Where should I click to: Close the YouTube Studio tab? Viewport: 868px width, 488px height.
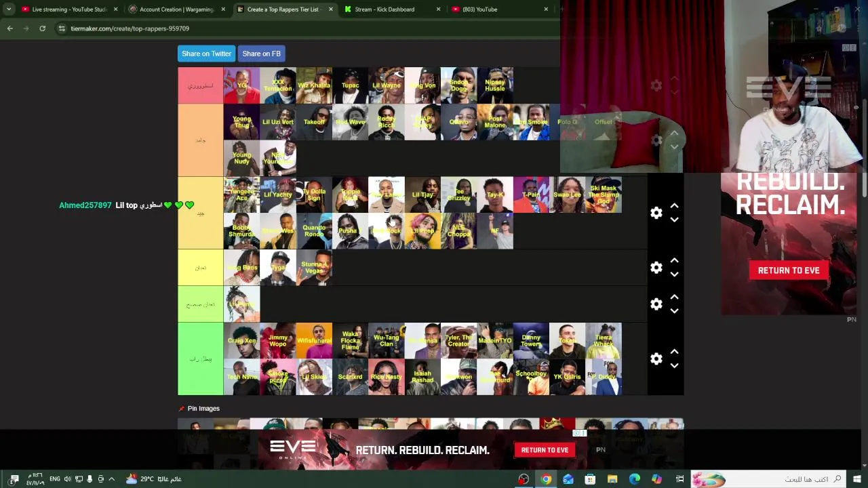[115, 9]
